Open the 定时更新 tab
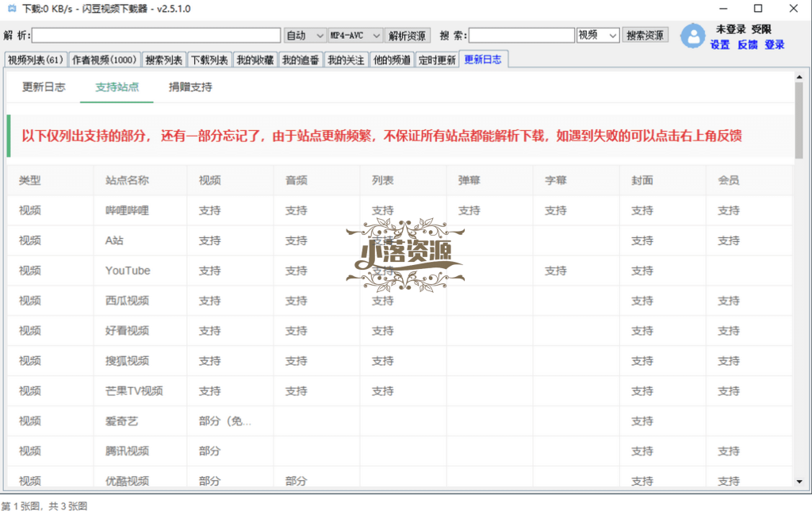 click(x=437, y=60)
